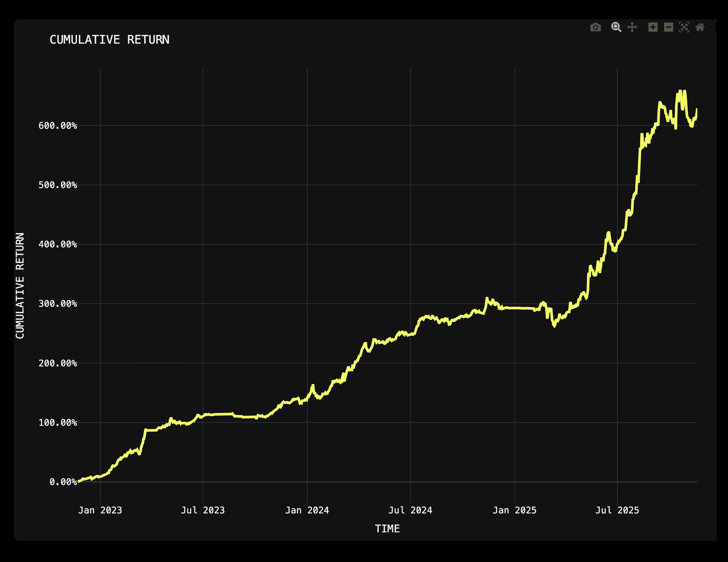Activate the Pan arrows tool
Viewport: 728px width, 562px height.
[632, 27]
